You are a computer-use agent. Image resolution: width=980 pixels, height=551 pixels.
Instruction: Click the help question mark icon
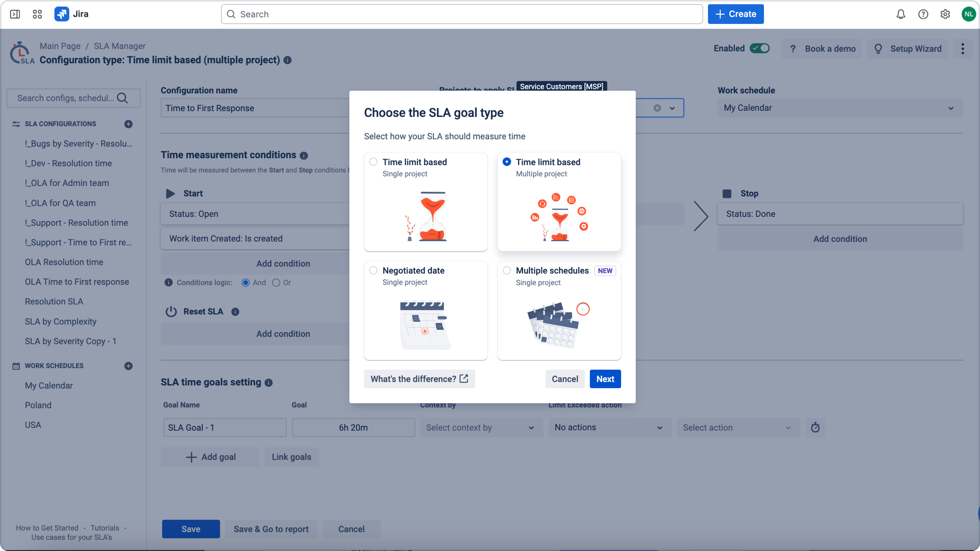(923, 14)
